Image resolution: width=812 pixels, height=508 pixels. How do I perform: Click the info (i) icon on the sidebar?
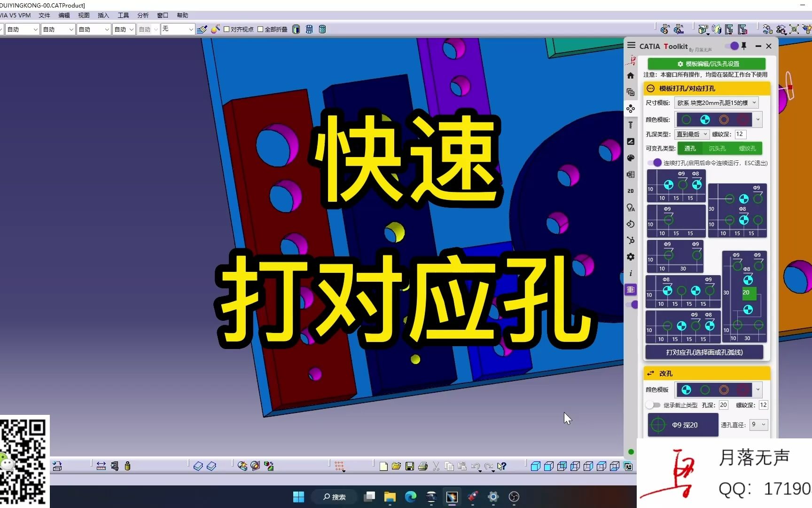tap(631, 273)
